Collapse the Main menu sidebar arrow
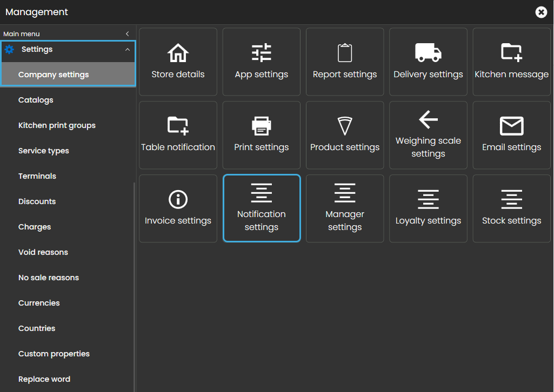This screenshot has height=392, width=554. [128, 34]
